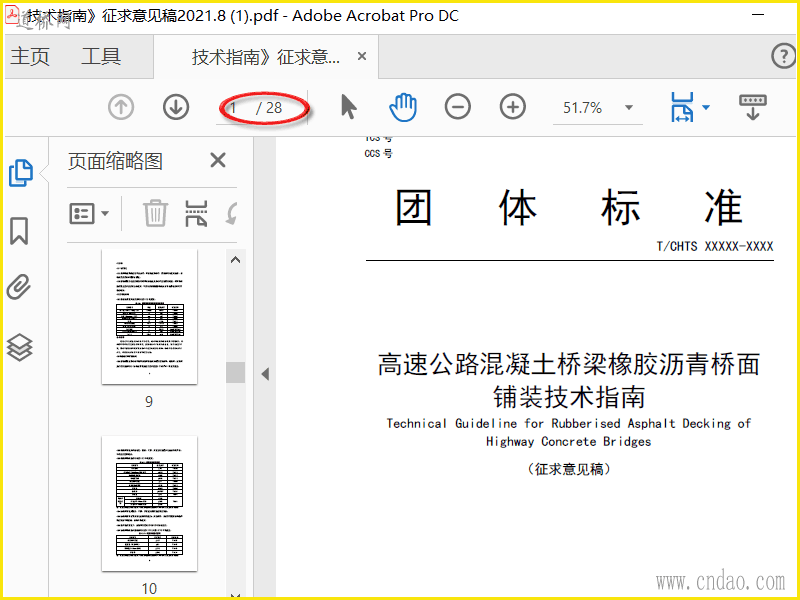Click the thumbnail print-pages icon

(x=196, y=213)
